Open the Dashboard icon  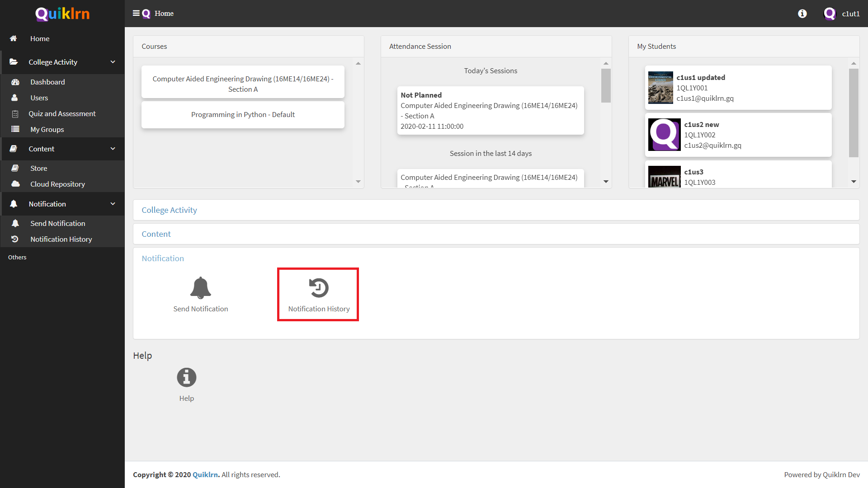15,82
